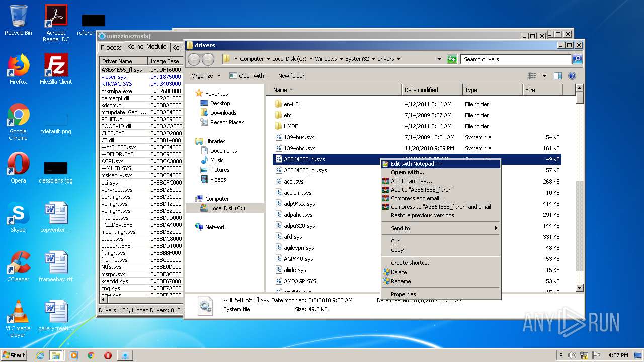This screenshot has width=644, height=362.
Task: Expand Send to submenu
Action: pyautogui.click(x=441, y=228)
